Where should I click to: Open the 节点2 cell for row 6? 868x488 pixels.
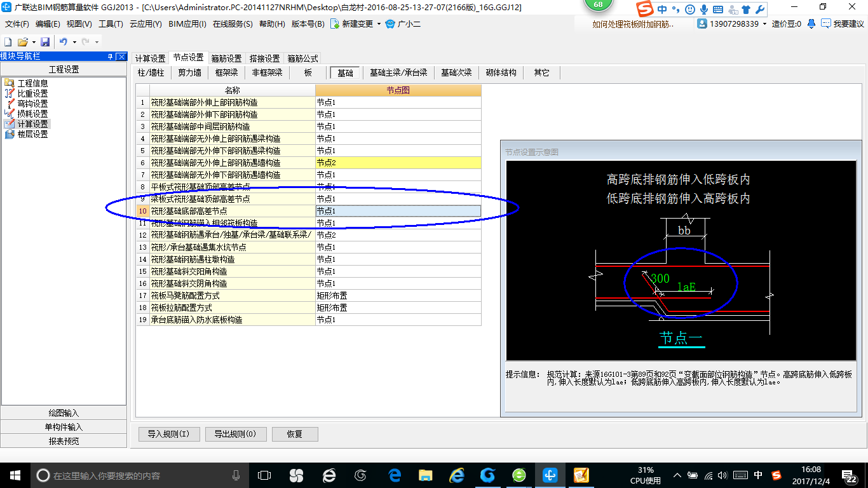pyautogui.click(x=398, y=163)
